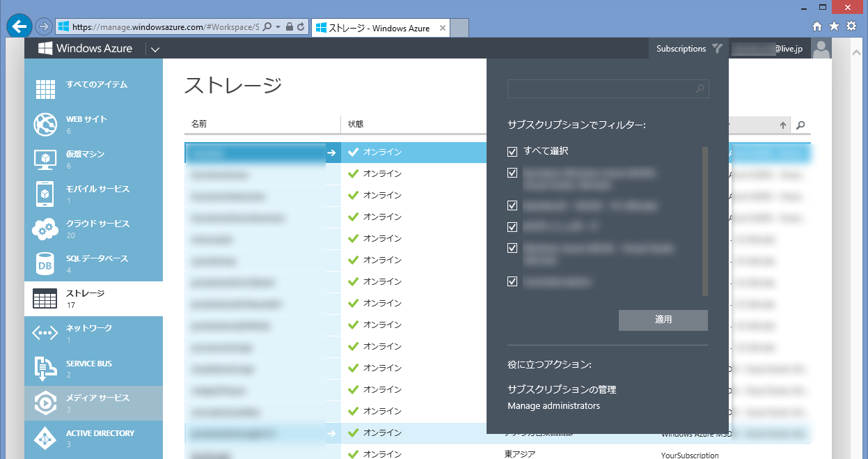Click the Web Sites globe icon
The image size is (868, 459).
click(x=45, y=125)
